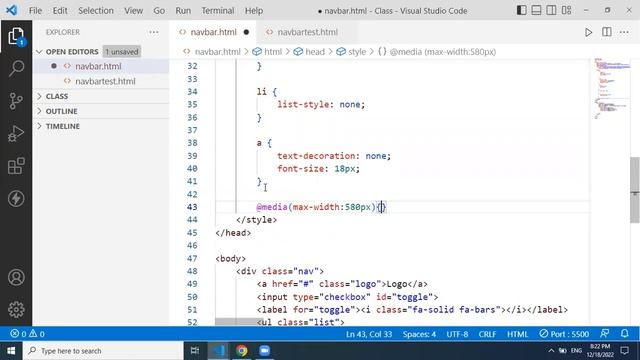Click CRLF line ending in status bar
Viewport: 640px width, 360px height.
487,334
